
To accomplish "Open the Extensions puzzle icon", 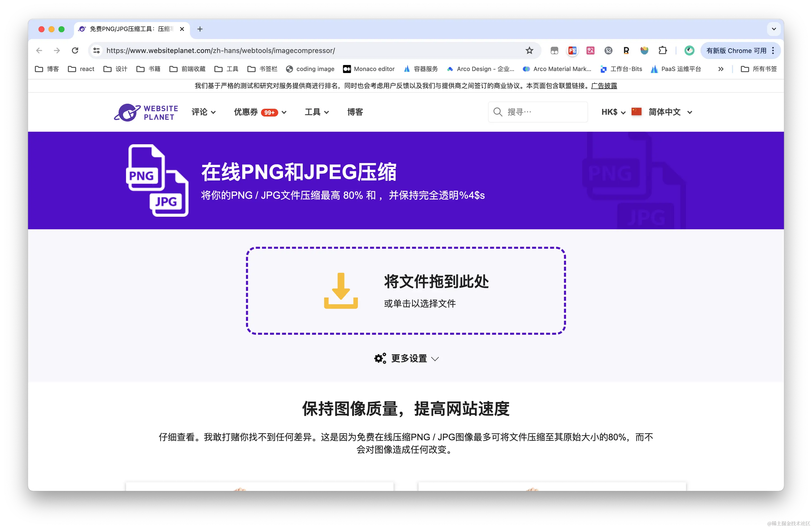I will pyautogui.click(x=662, y=50).
